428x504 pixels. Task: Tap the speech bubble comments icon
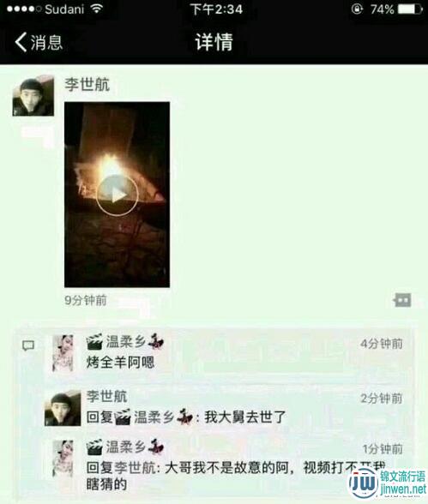[28, 345]
